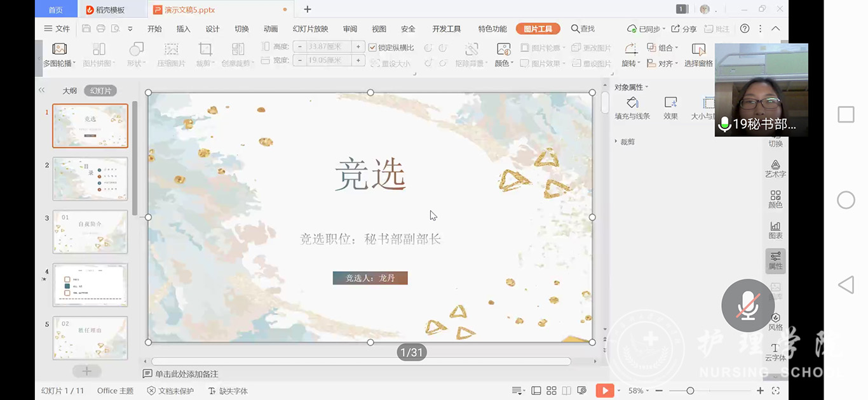Viewport: 868px width, 400px height.
Task: Click 单击此处添加备注 to add notes
Action: tap(186, 374)
